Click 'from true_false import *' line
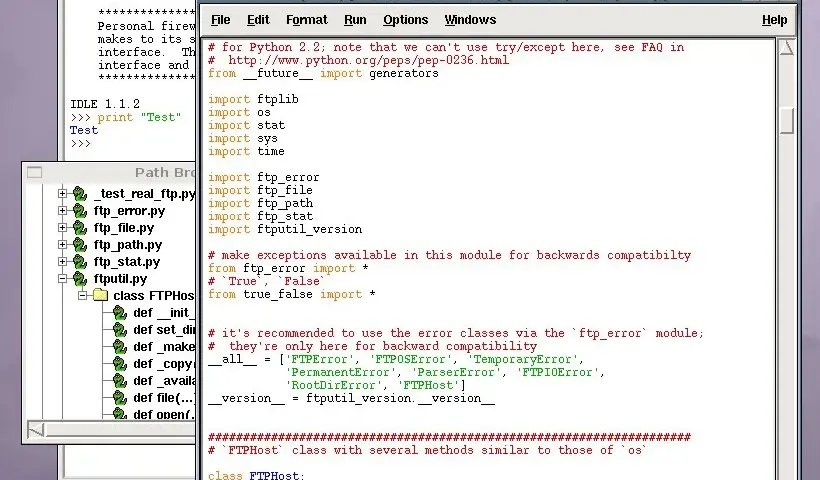 coord(291,294)
